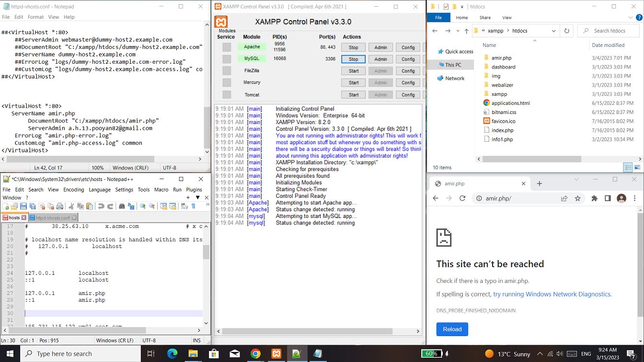Open the Mail app from the taskbar
The image size is (644, 362).
[235, 354]
